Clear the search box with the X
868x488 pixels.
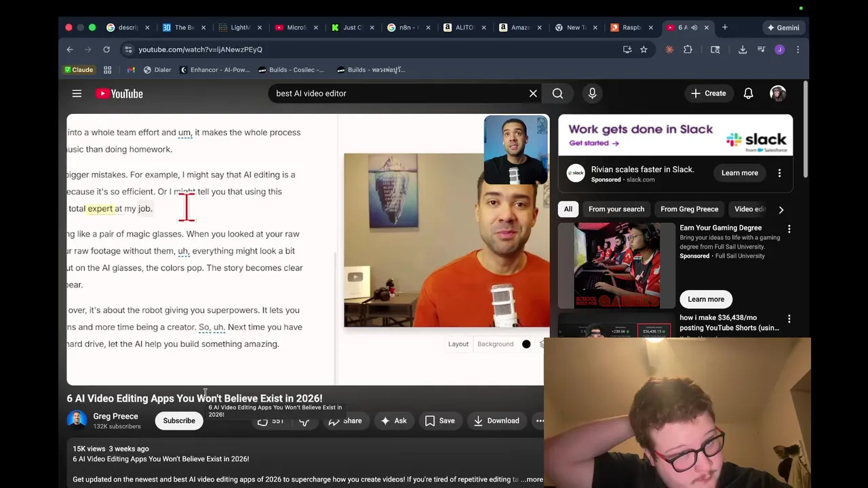[x=533, y=94]
